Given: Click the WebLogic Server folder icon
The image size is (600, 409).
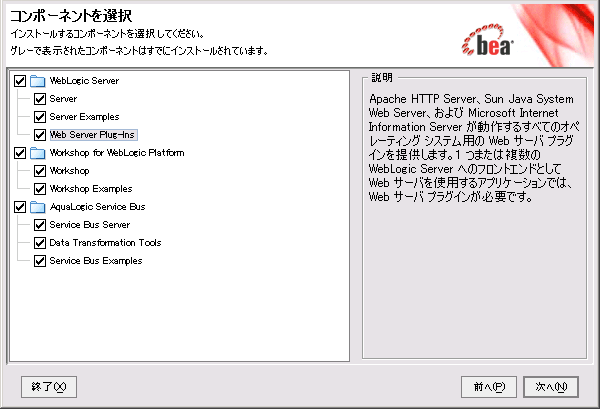Looking at the screenshot, I should [38, 81].
